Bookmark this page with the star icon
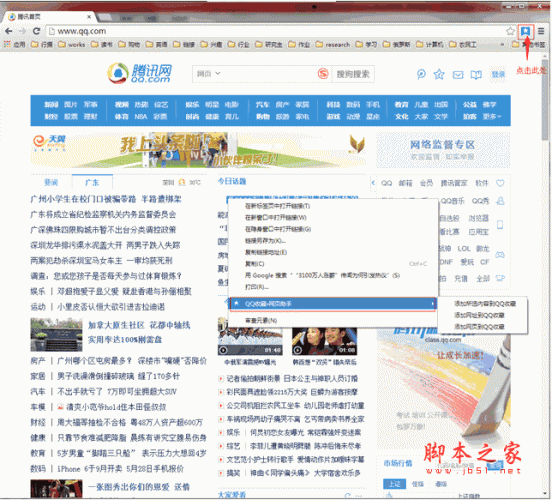 (510, 31)
